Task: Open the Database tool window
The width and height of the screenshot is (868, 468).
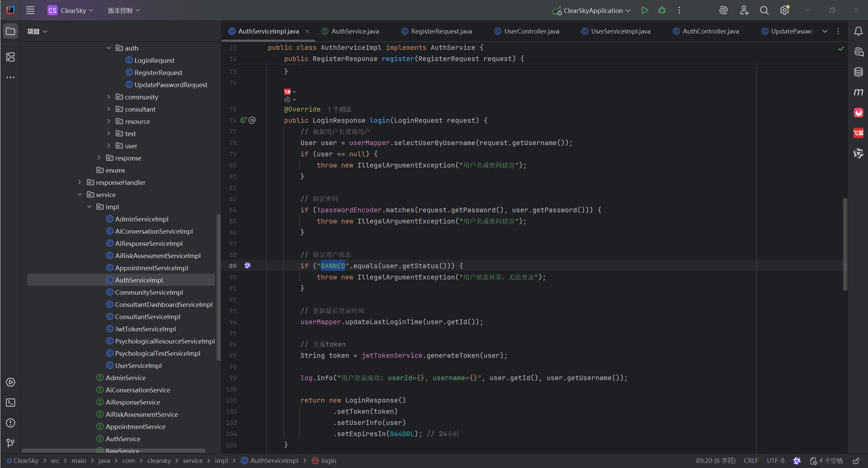Action: [x=858, y=72]
